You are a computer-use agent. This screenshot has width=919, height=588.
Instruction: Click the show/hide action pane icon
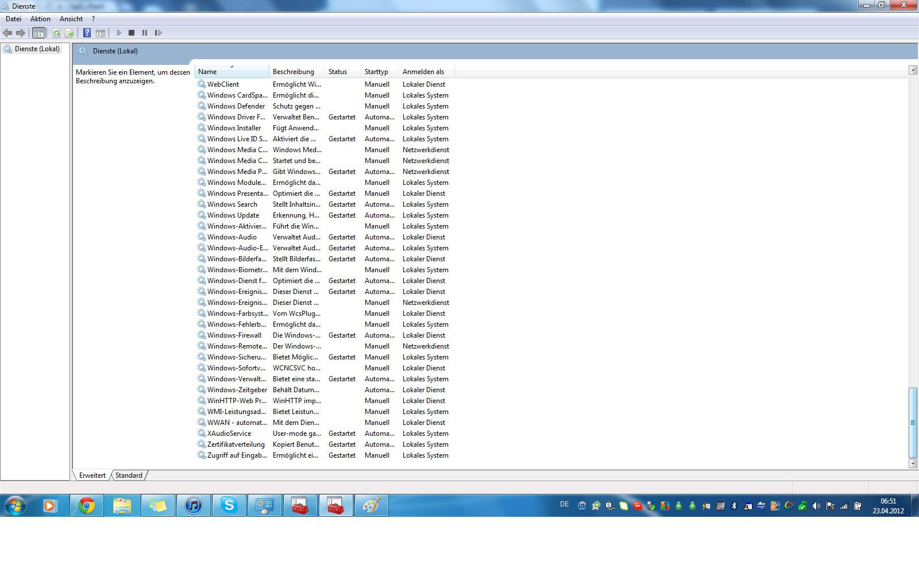coord(100,33)
